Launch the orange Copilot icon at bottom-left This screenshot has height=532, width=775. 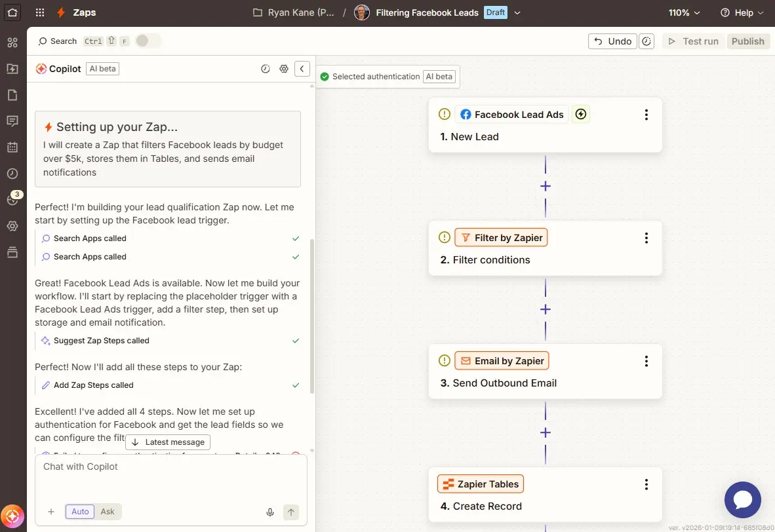tap(12, 517)
